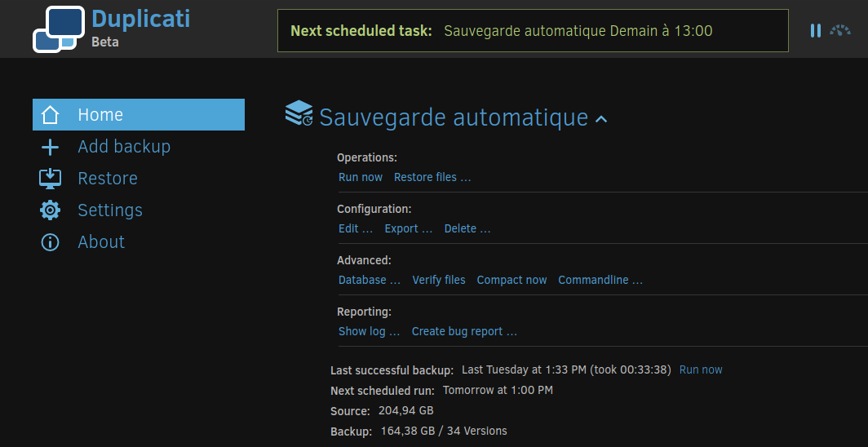This screenshot has width=868, height=447.
Task: Click 'Sauvegarde automatique Demain à 13:00' text
Action: (x=578, y=31)
